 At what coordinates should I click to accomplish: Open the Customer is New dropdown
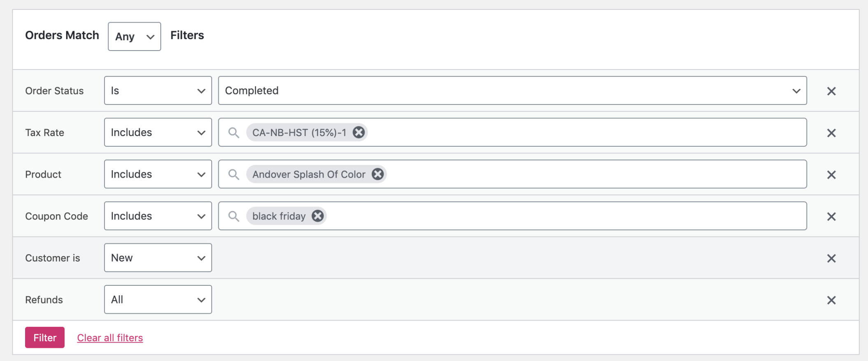click(157, 258)
